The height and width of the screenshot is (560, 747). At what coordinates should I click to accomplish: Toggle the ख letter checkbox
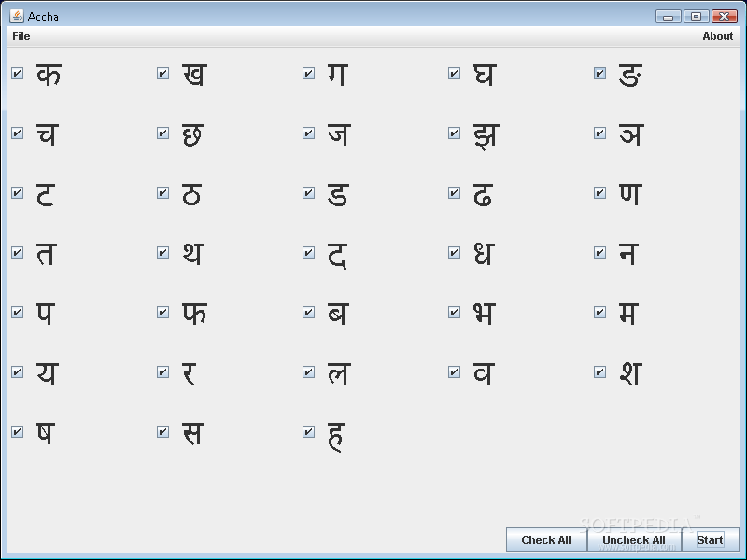pos(162,74)
